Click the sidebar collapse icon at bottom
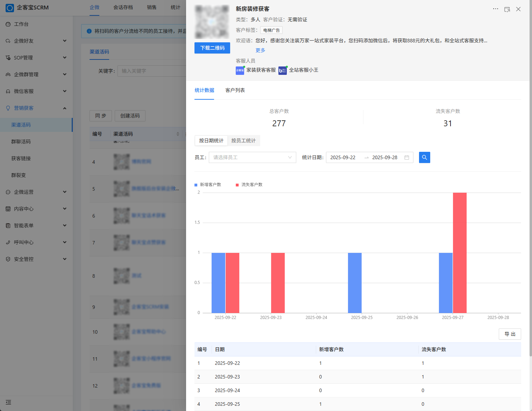Viewport: 532px width, 411px height. click(8, 402)
